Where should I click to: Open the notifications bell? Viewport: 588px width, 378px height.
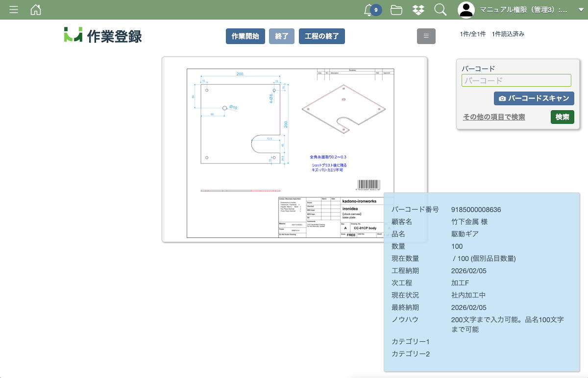click(x=369, y=10)
